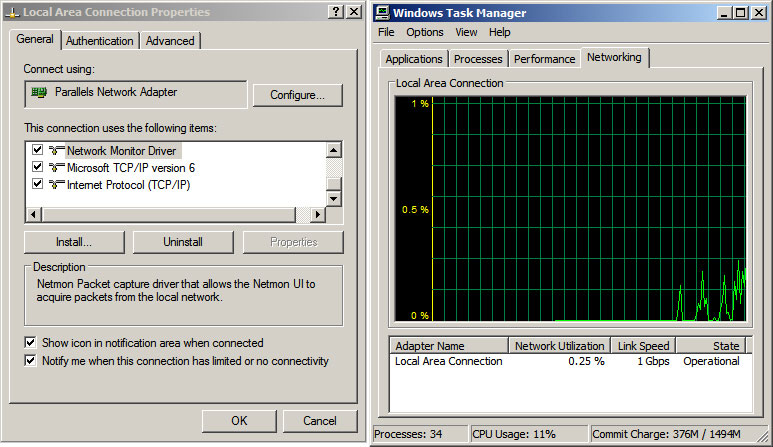Uncheck the Network Monitor Driver checkbox
The width and height of the screenshot is (773, 447).
coord(37,149)
